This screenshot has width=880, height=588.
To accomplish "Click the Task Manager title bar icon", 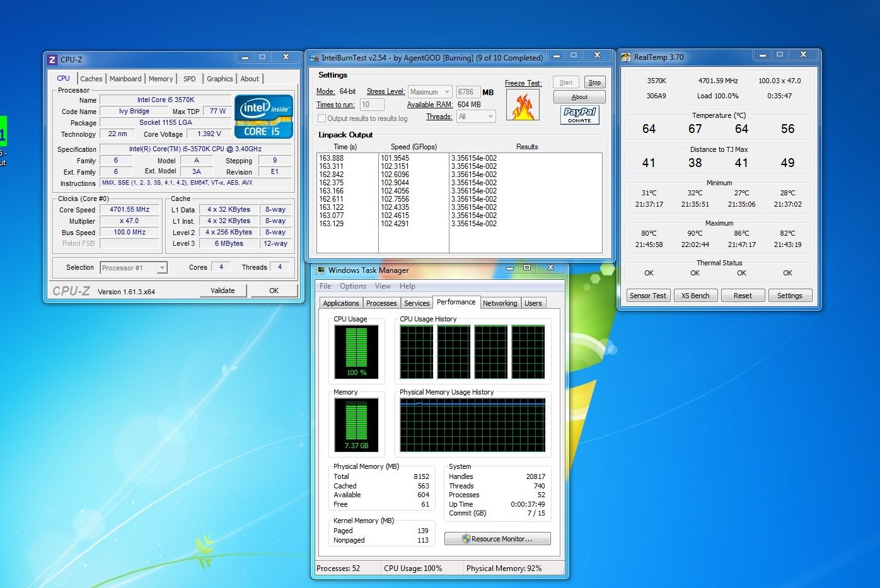I will pyautogui.click(x=320, y=270).
